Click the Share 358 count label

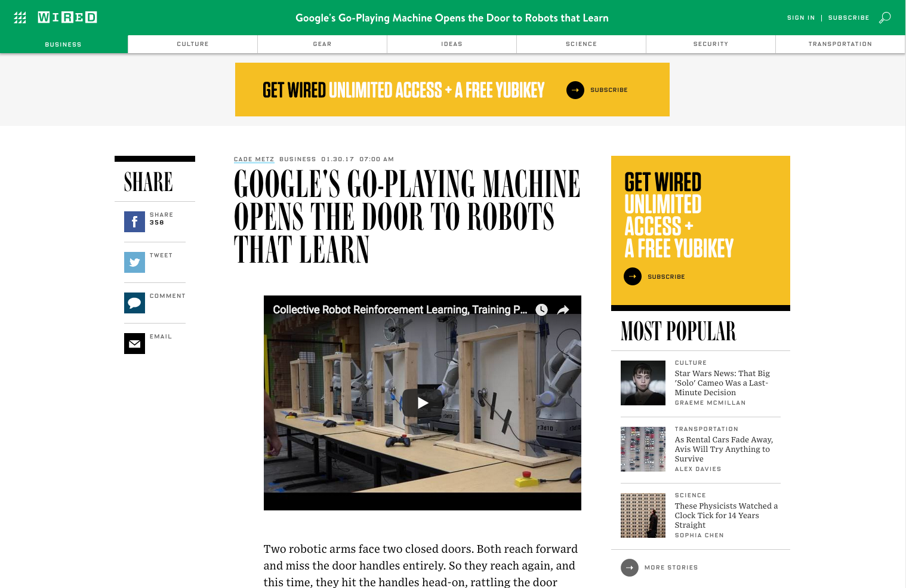(161, 218)
